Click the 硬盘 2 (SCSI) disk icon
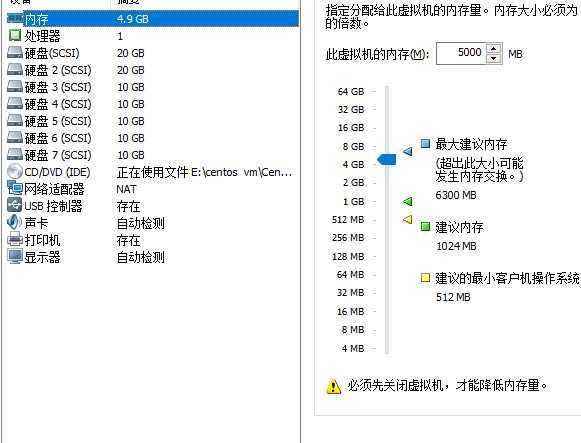Image resolution: width=581 pixels, height=443 pixels. pyautogui.click(x=15, y=70)
